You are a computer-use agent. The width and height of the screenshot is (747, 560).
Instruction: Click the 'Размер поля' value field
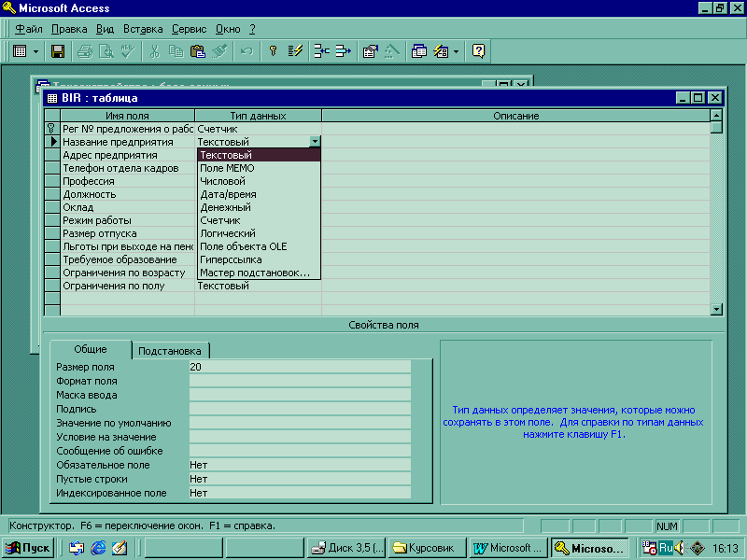coord(299,367)
